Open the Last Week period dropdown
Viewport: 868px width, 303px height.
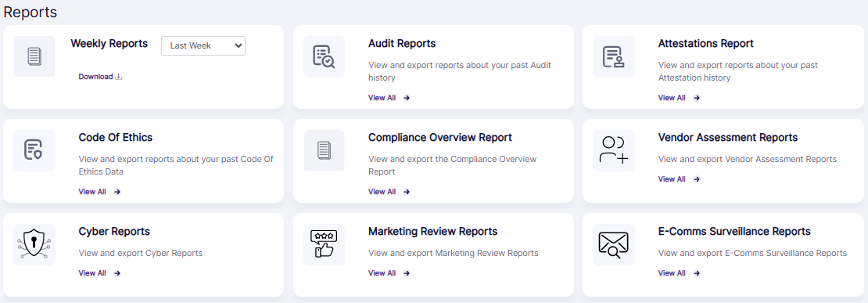point(203,46)
